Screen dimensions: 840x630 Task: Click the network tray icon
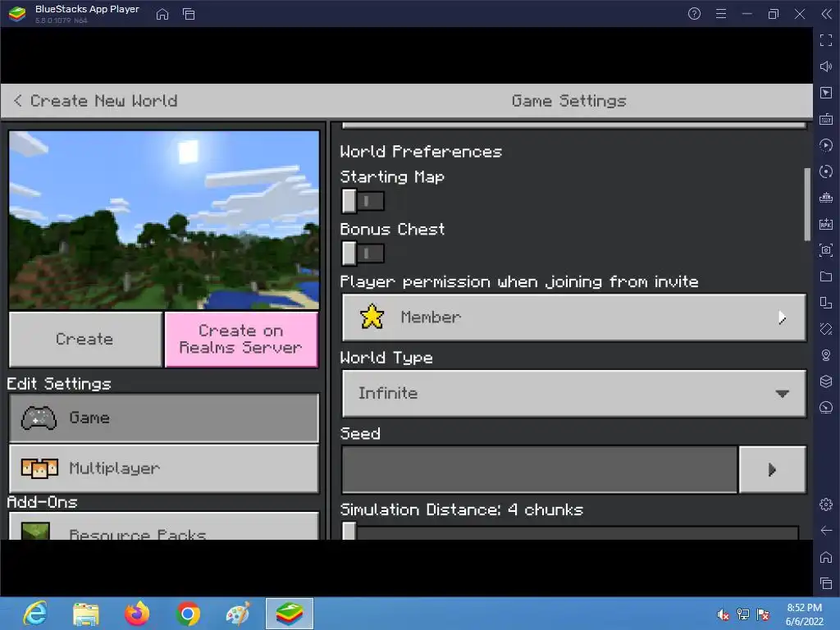tap(743, 614)
